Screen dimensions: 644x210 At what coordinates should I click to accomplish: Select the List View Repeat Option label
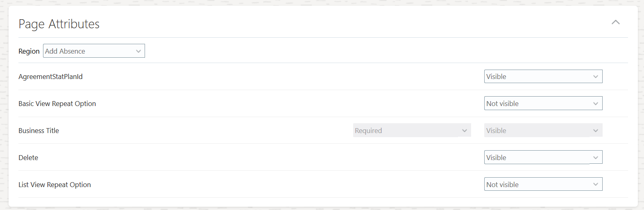point(54,185)
